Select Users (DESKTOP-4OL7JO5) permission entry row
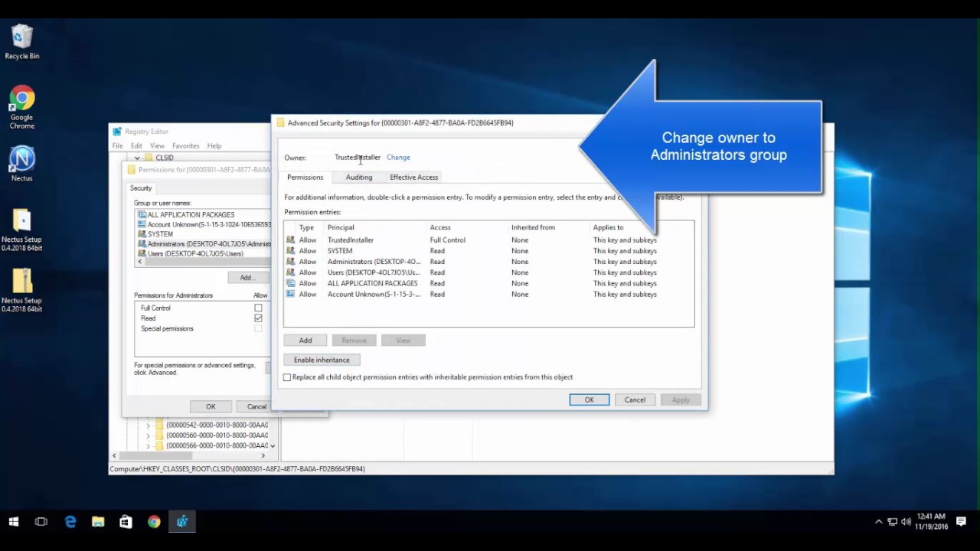This screenshot has width=980, height=551. 488,272
